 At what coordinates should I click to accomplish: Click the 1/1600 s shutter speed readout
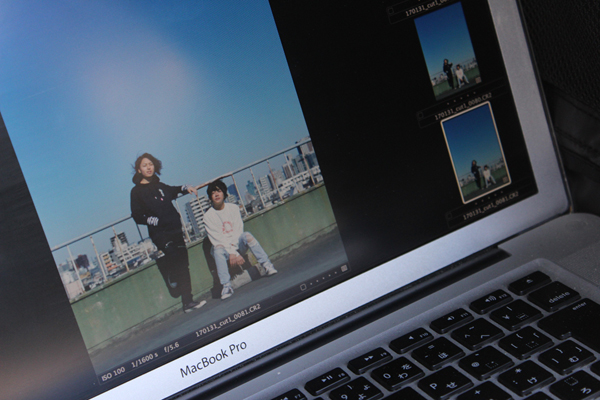coord(146,360)
